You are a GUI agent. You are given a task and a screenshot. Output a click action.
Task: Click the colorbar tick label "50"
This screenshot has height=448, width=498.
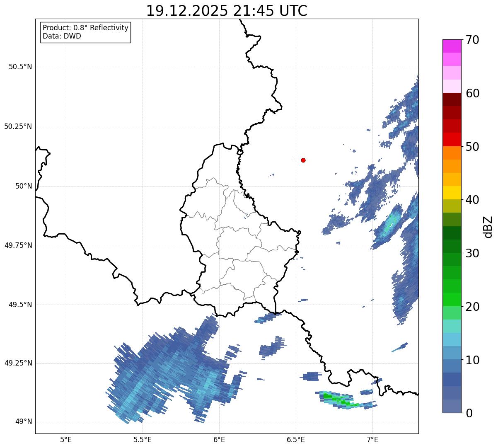(x=472, y=147)
